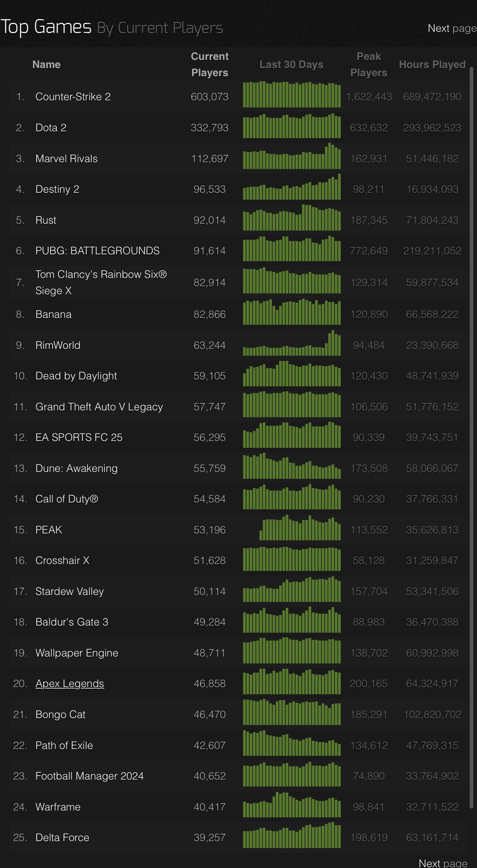The image size is (477, 868).
Task: Select Delta Force current players 39,257
Action: tap(210, 837)
